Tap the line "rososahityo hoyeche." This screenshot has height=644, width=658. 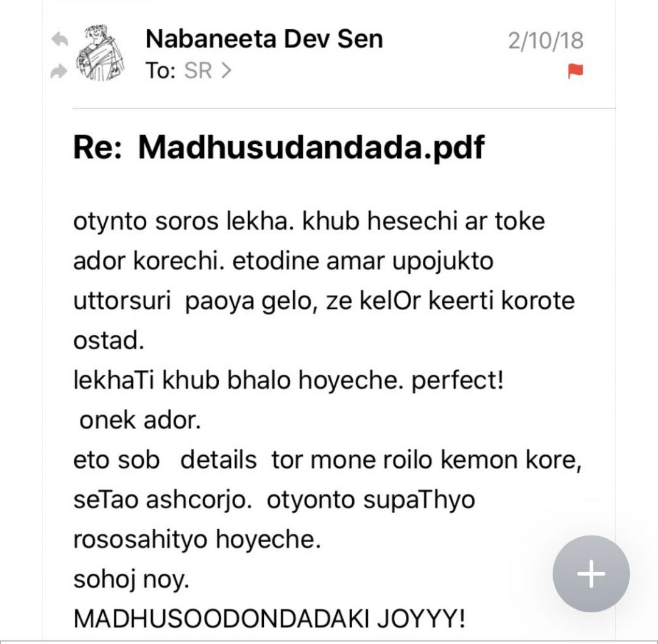coord(196,540)
